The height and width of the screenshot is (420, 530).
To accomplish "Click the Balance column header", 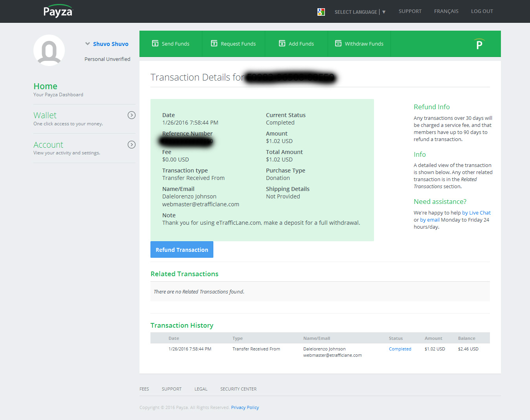I will 466,338.
